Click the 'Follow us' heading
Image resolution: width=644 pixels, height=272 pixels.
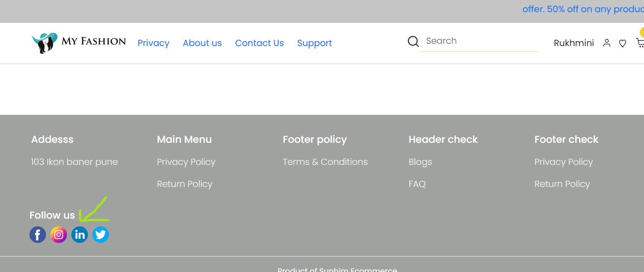pyautogui.click(x=52, y=215)
